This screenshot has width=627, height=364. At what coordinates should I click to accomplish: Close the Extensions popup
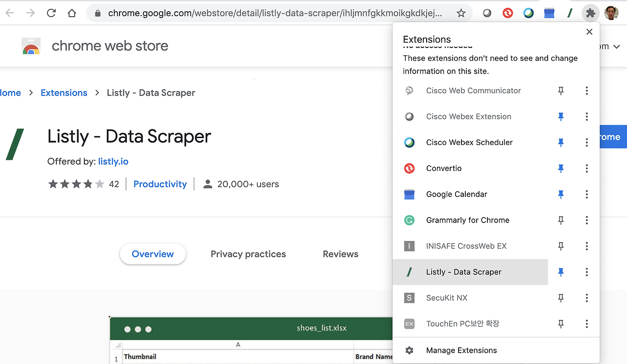tap(589, 32)
